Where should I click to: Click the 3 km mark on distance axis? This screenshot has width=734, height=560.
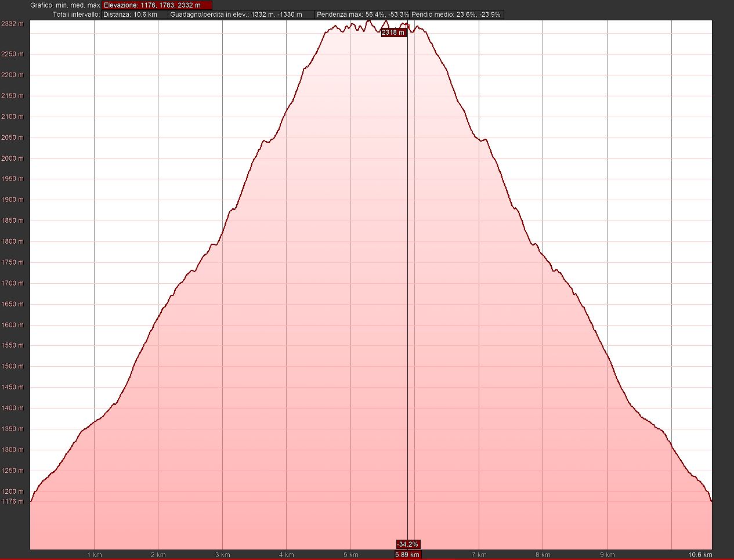tap(222, 555)
